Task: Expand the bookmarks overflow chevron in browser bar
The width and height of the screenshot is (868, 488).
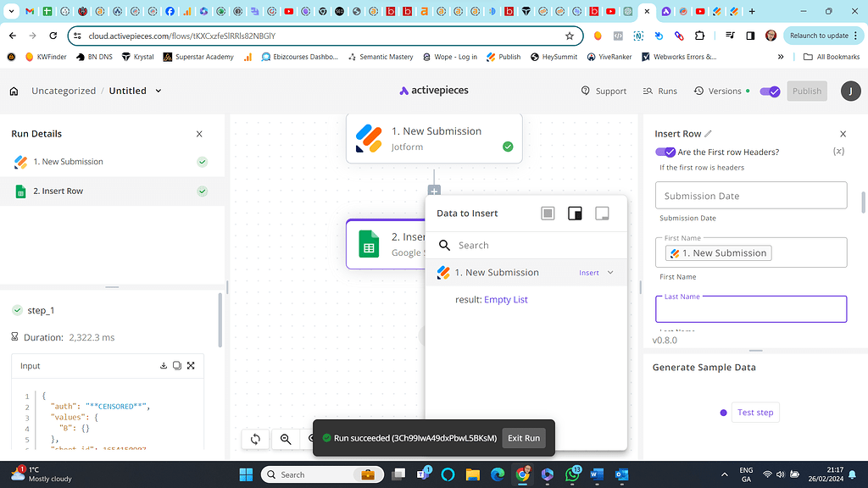Action: pos(781,58)
